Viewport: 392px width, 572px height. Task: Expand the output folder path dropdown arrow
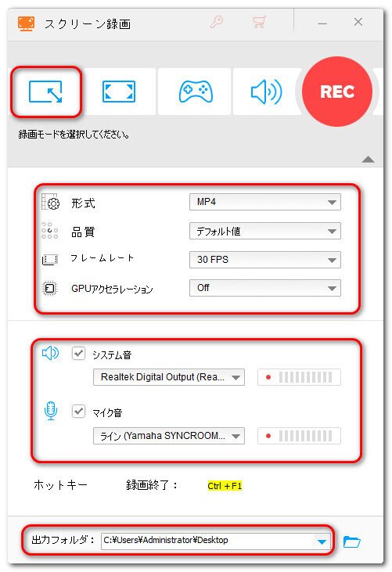(x=322, y=541)
